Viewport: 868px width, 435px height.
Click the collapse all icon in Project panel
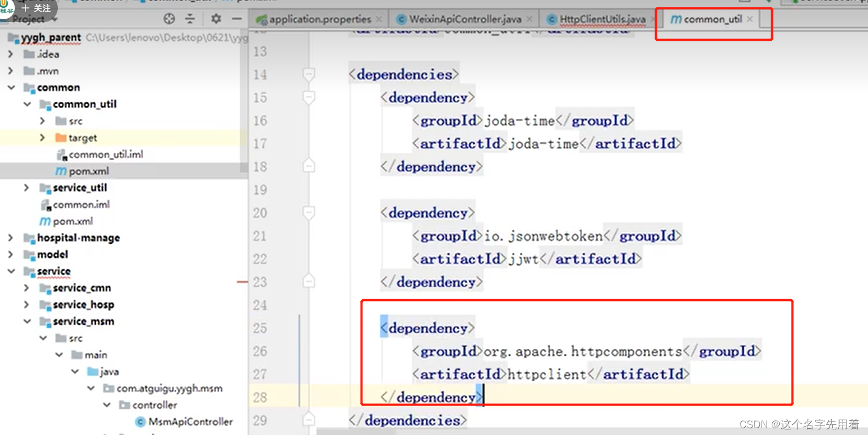[x=190, y=19]
